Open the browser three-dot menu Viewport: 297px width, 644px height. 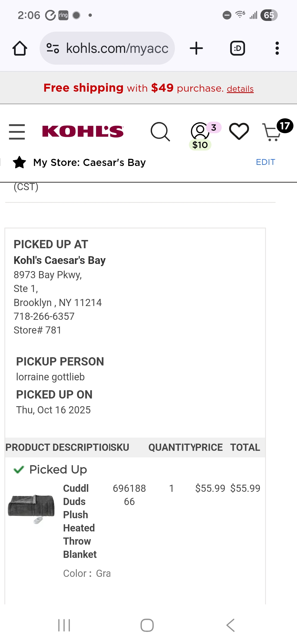[x=277, y=48]
